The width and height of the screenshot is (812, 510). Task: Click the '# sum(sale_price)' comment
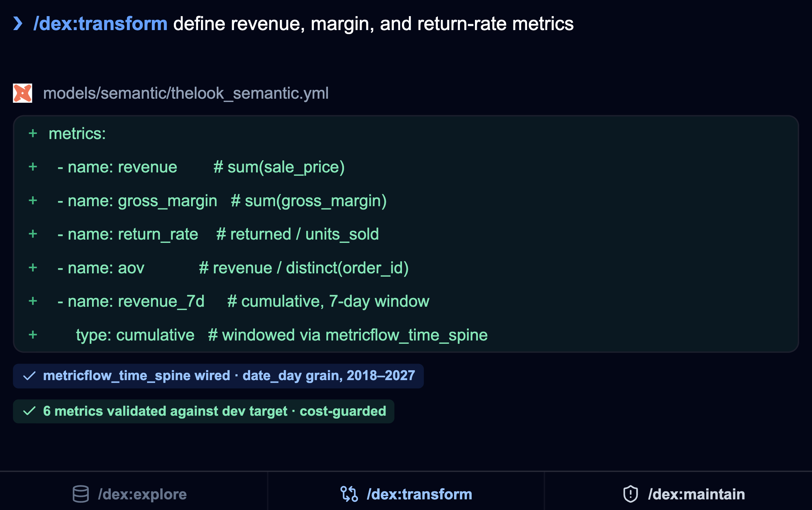pos(279,167)
